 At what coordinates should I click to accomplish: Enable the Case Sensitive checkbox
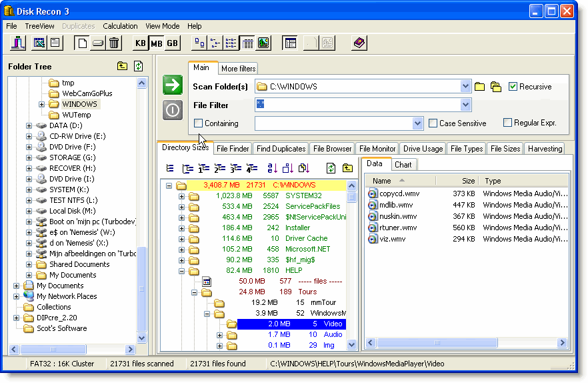pos(433,123)
